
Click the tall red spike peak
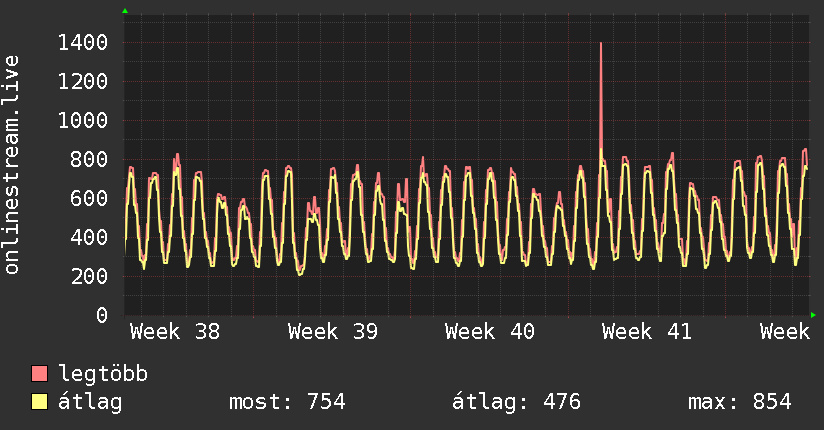[x=600, y=44]
